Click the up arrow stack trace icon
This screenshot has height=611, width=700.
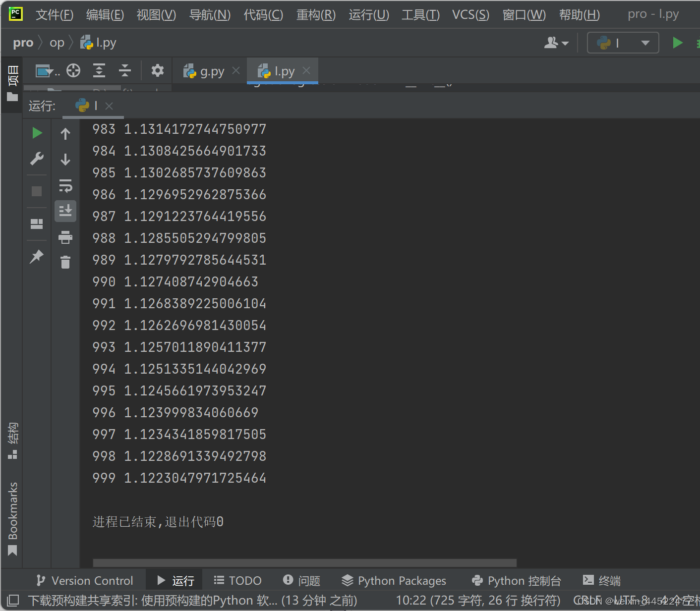65,133
